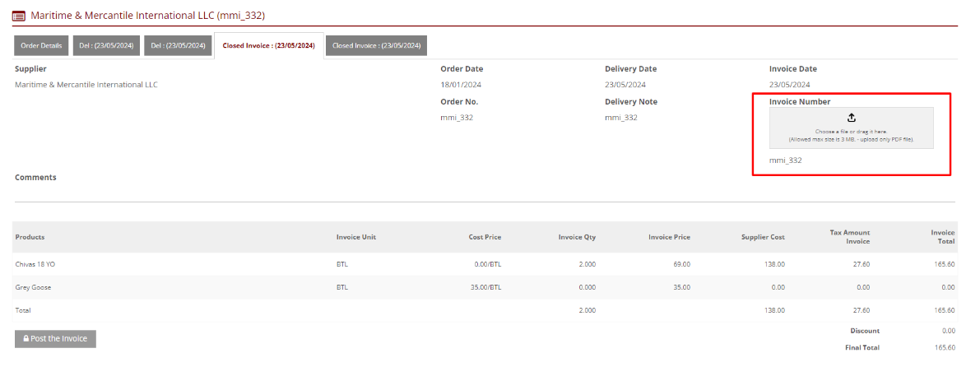Click the Invoice Total column header

click(x=942, y=237)
